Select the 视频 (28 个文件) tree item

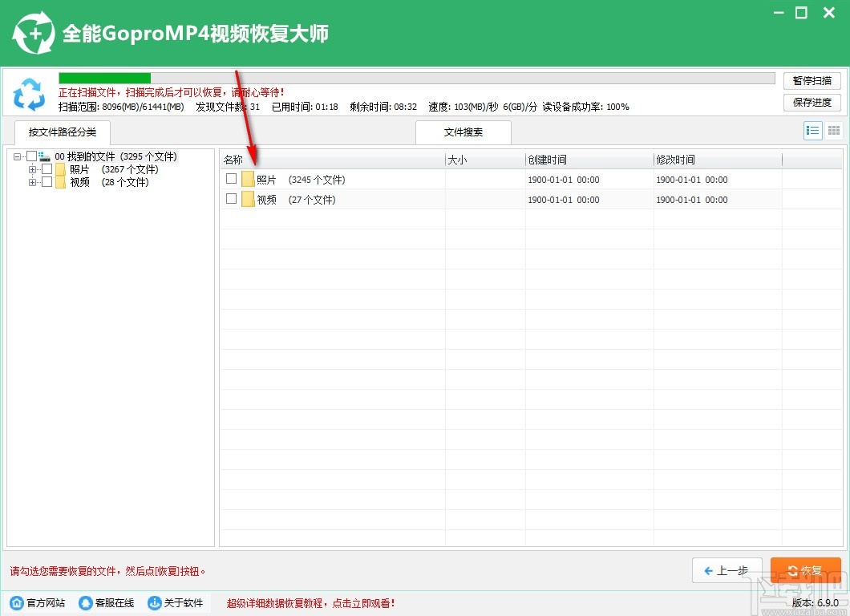109,182
